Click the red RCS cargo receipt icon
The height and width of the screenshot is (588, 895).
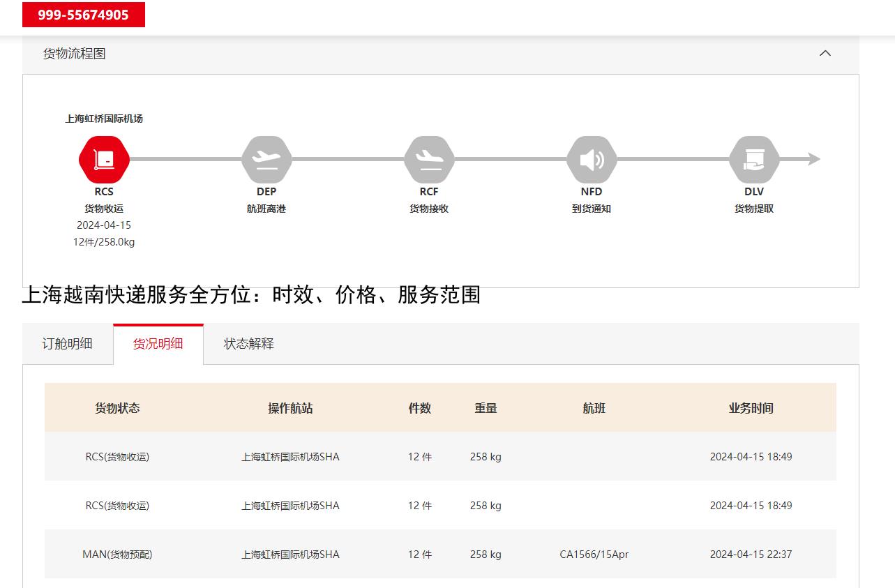[x=104, y=160]
